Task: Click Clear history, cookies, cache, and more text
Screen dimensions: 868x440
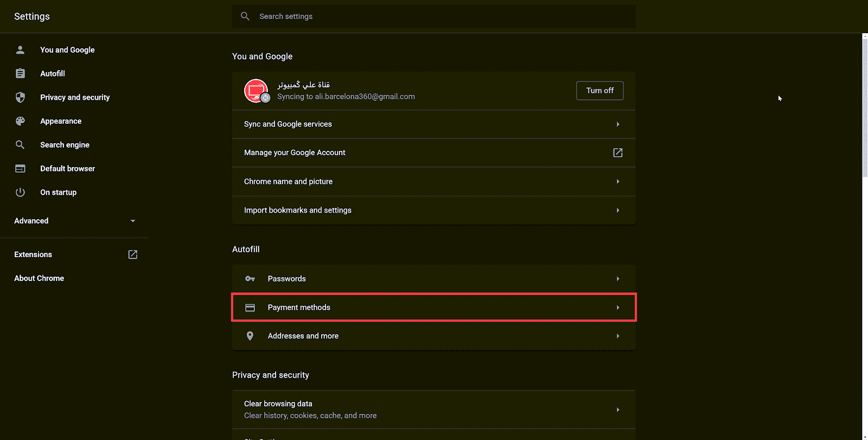Action: click(310, 416)
